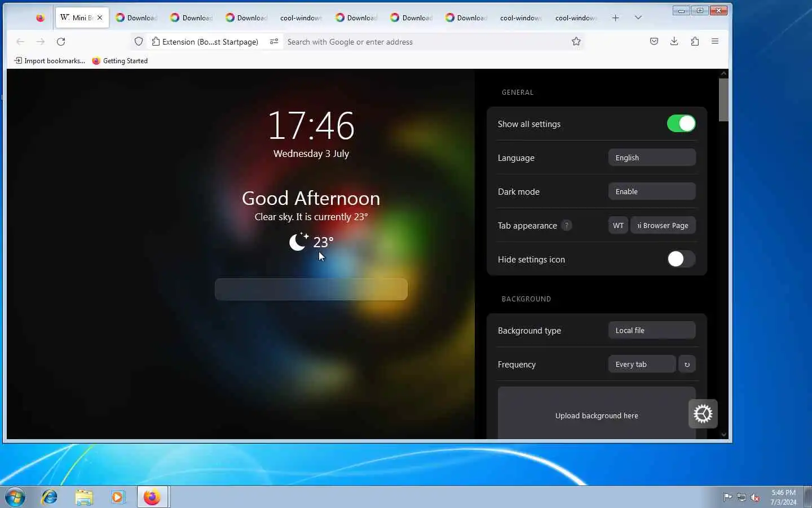Edit the WT tab icon field
Image resolution: width=812 pixels, height=508 pixels.
tap(618, 225)
